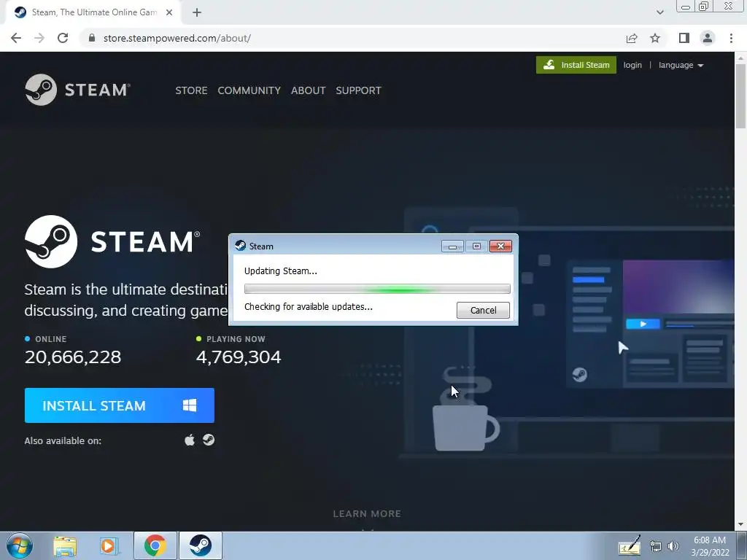Click the green Install Steam header button
This screenshot has height=560, width=747.
pyautogui.click(x=576, y=65)
